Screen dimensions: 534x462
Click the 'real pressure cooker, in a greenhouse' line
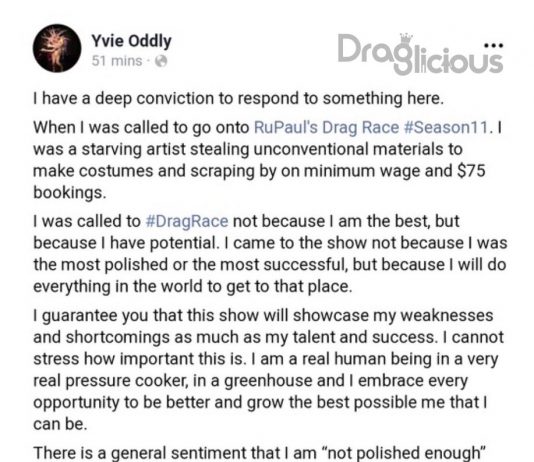[x=250, y=381]
